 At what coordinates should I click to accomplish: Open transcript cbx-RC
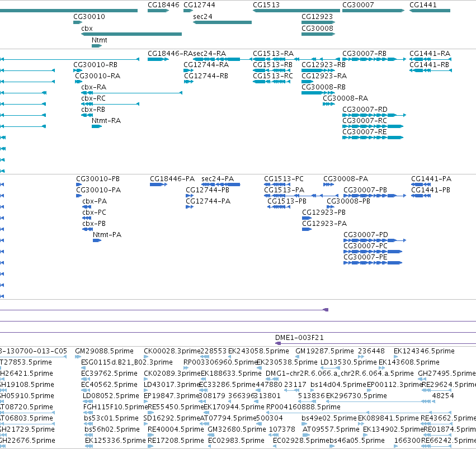[x=93, y=98]
